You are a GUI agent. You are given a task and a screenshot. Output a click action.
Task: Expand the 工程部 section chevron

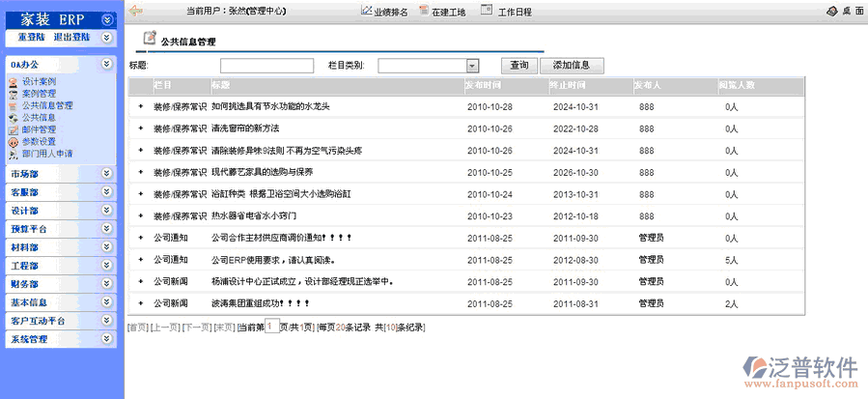(x=107, y=266)
